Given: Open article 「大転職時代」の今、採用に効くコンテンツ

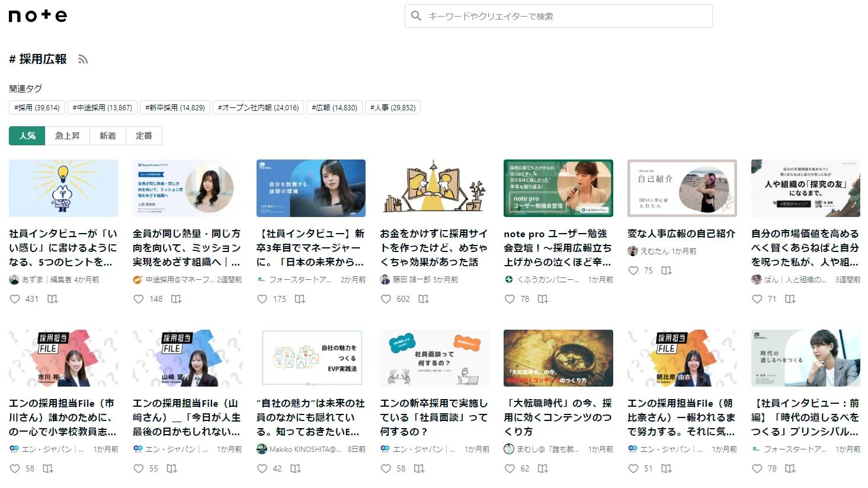Looking at the screenshot, I should click(x=558, y=417).
